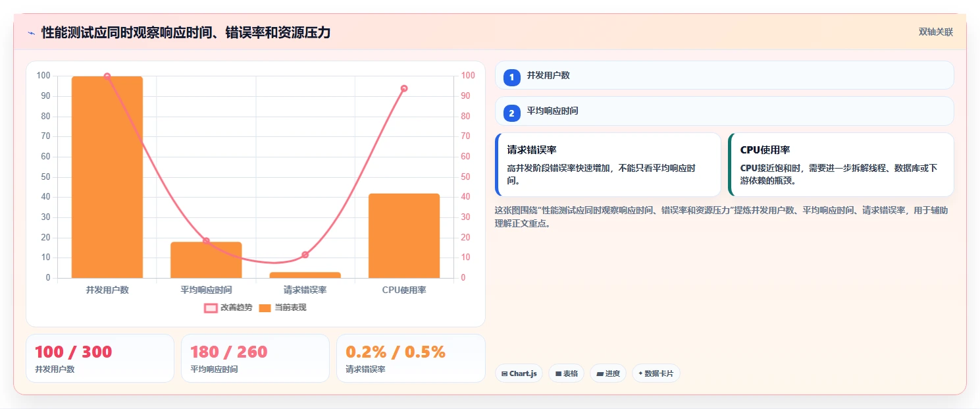The width and height of the screenshot is (980, 409).
Task: Toggle the 当前表现 legend entry
Action: tap(282, 308)
